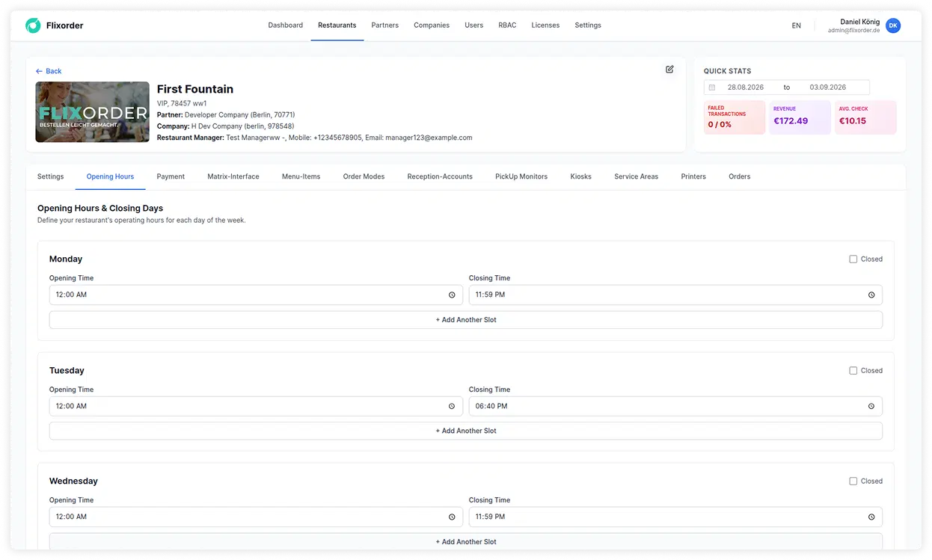Click clock icon in Wednesday Closing Time
The width and height of the screenshot is (932, 560).
click(871, 517)
